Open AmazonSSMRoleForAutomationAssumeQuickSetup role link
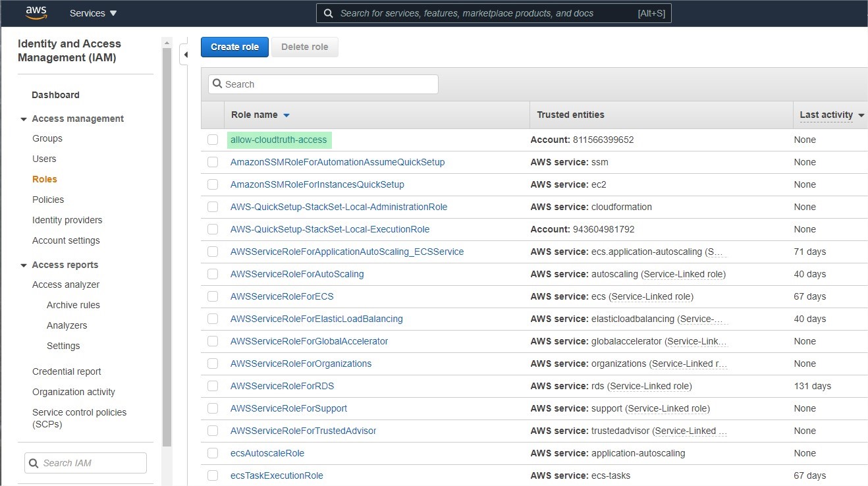868x486 pixels. click(x=337, y=162)
